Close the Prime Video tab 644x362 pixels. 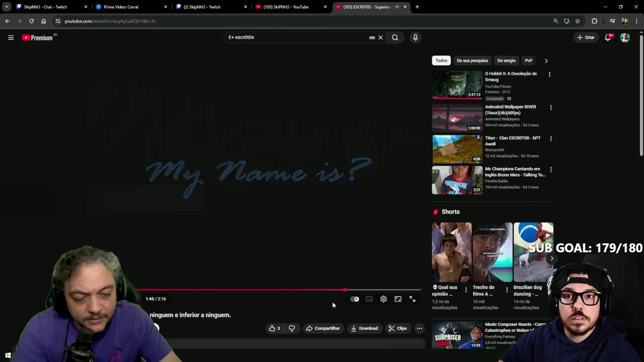[x=166, y=7]
